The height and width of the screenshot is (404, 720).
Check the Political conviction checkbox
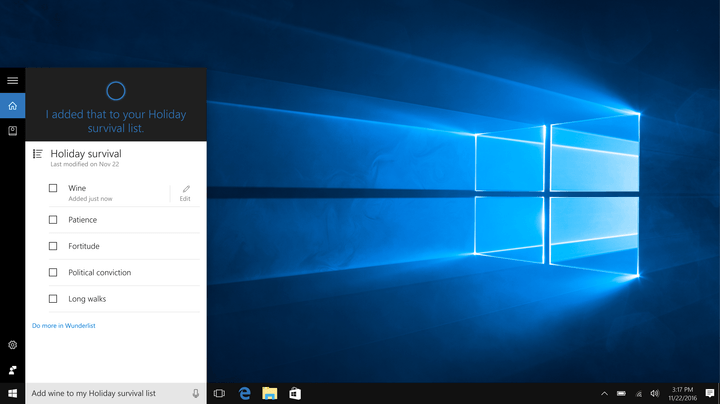[x=53, y=273]
